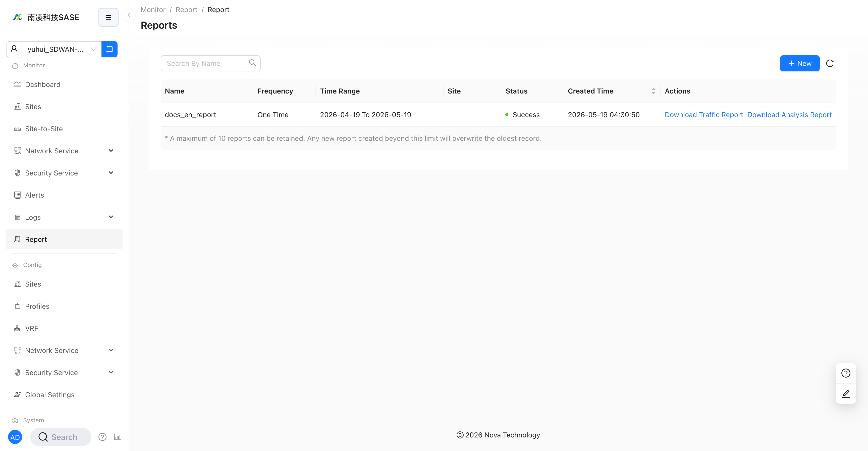The width and height of the screenshot is (868, 451).
Task: Open the VRF page
Action: point(64,328)
